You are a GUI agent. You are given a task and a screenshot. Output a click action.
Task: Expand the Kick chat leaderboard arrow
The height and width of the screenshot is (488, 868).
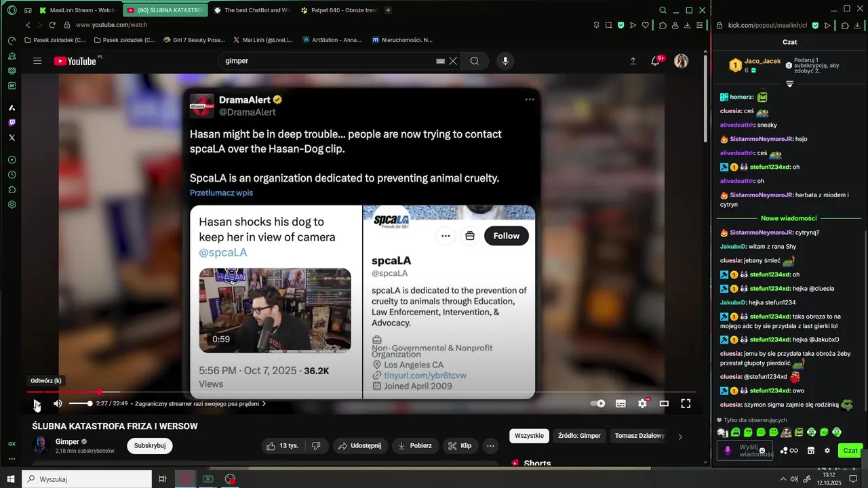tap(789, 84)
